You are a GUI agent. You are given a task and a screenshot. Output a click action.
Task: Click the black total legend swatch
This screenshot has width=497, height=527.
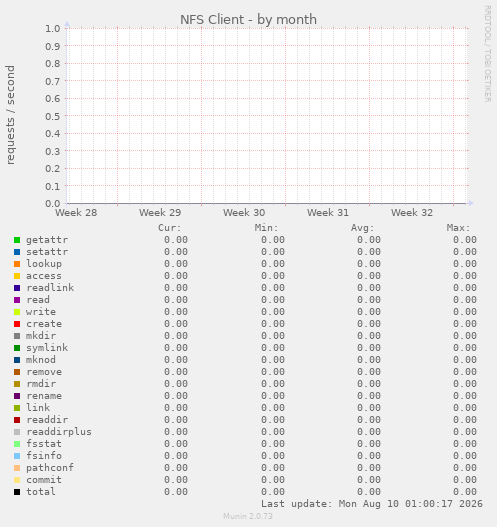(17, 492)
